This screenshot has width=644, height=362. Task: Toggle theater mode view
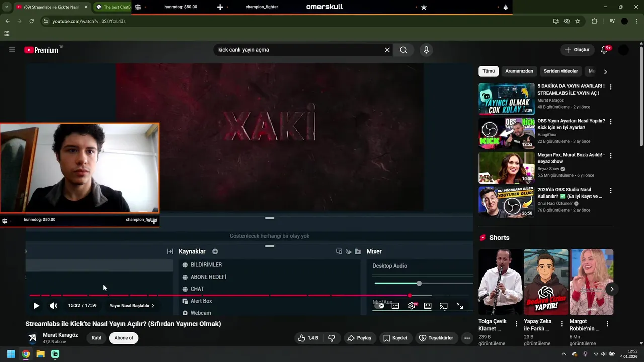pos(427,305)
